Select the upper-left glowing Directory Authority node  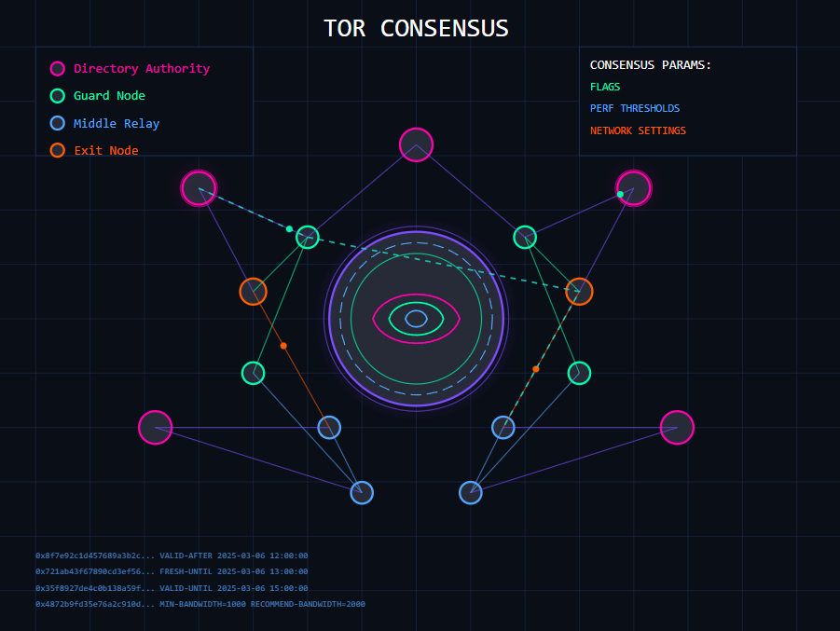pyautogui.click(x=199, y=188)
